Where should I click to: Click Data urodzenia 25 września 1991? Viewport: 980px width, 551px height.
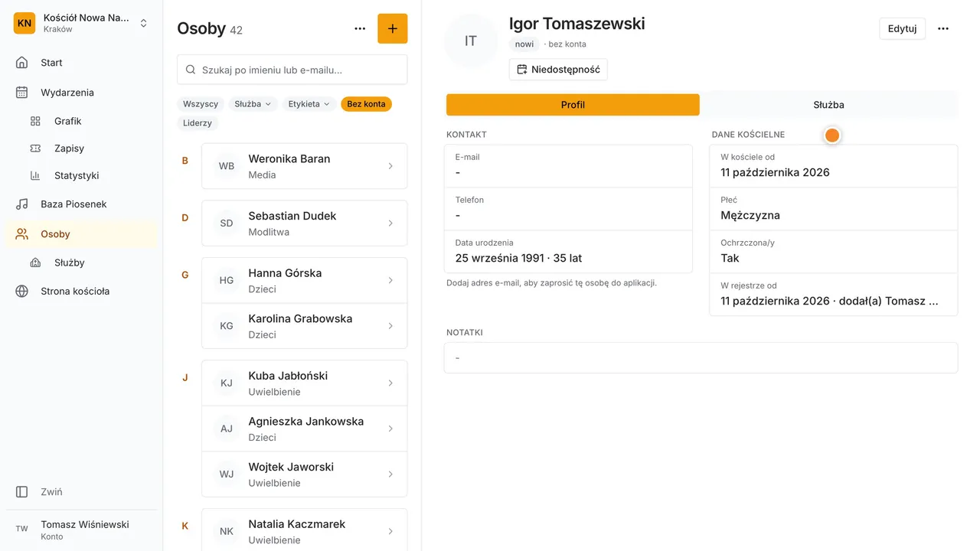[568, 252]
